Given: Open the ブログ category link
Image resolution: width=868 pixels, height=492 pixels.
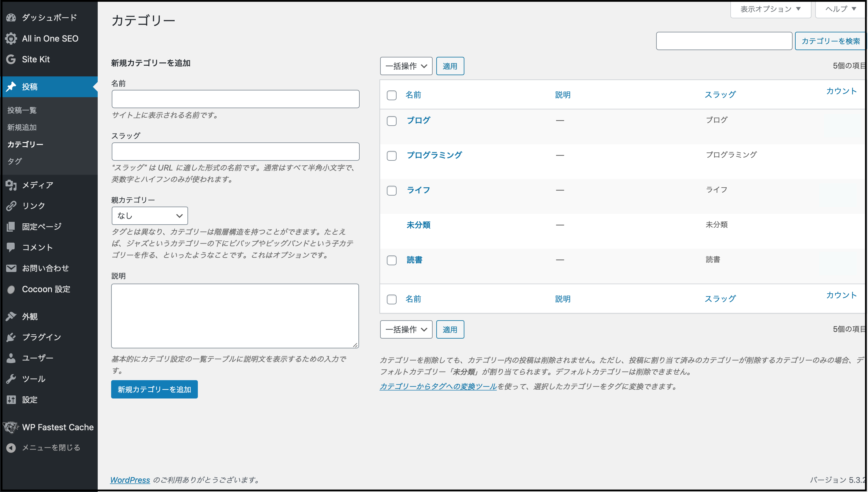Looking at the screenshot, I should [418, 120].
